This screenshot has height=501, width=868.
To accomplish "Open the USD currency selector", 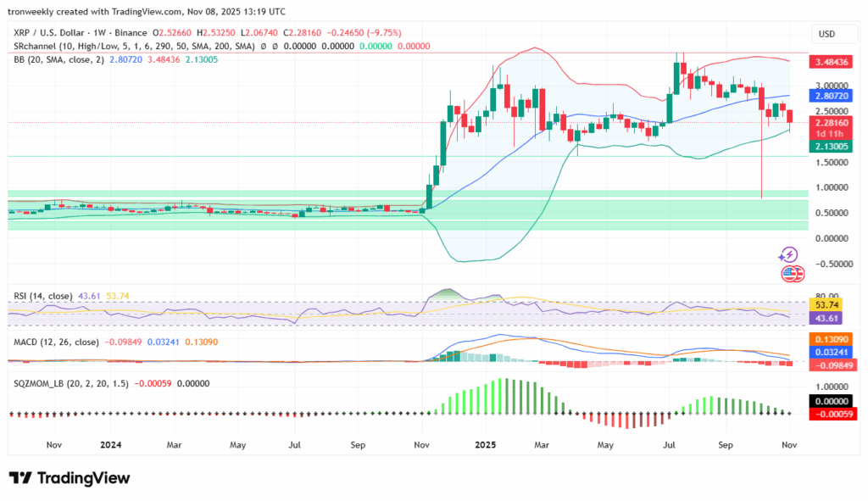I will coord(826,34).
